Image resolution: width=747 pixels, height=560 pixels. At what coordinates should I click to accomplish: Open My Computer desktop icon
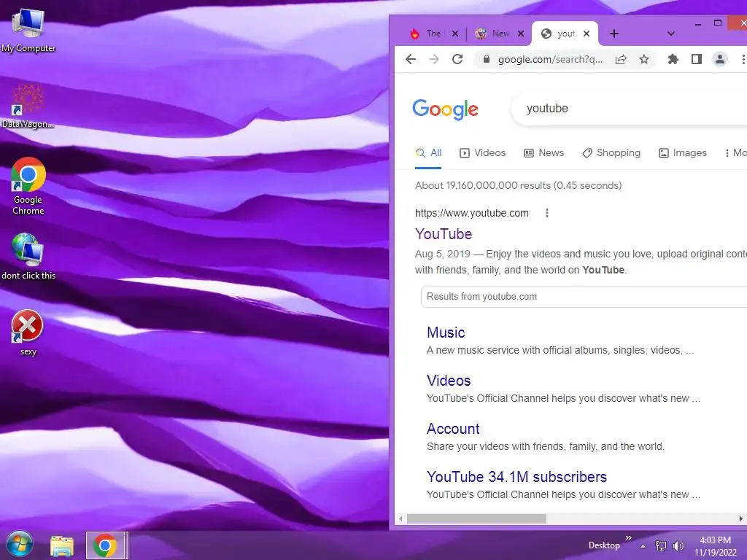pyautogui.click(x=28, y=29)
